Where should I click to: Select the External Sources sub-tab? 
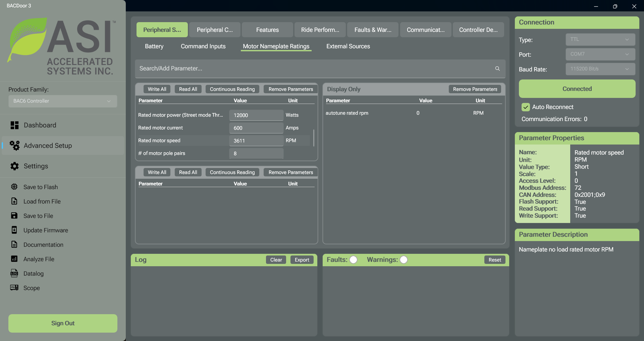[x=348, y=46]
